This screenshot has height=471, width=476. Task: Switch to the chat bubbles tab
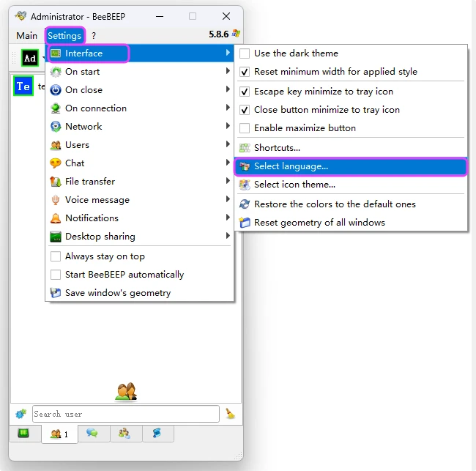tap(94, 433)
